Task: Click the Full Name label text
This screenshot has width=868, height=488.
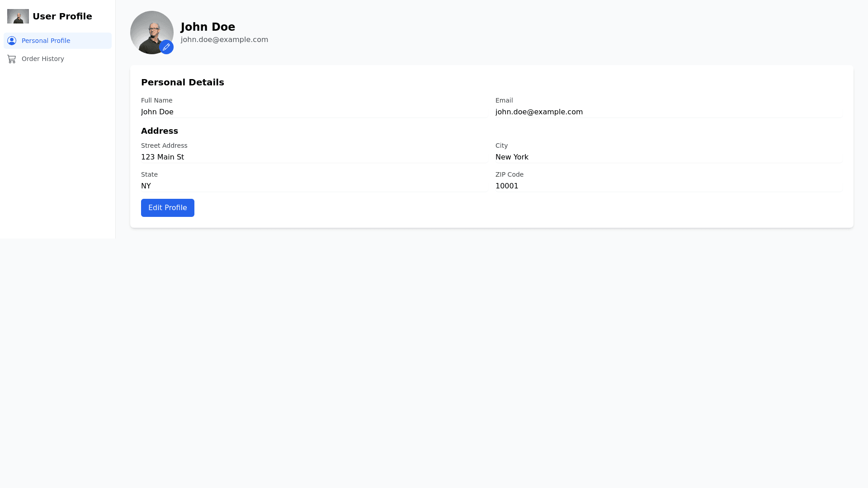Action: tap(156, 100)
